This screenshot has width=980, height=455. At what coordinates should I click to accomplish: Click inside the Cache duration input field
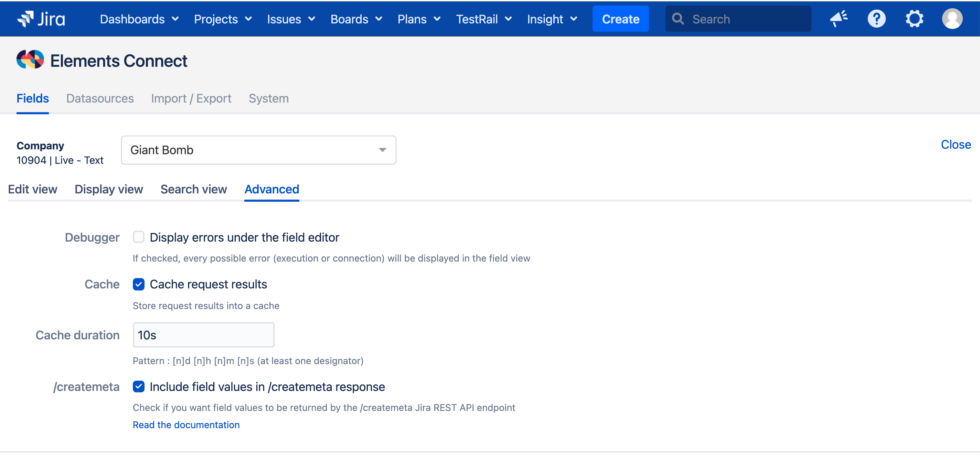click(203, 335)
